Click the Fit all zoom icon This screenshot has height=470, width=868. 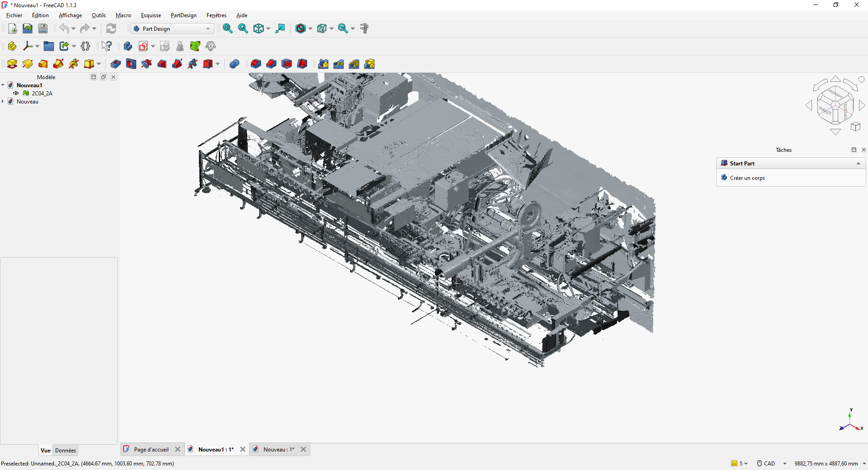(228, 28)
